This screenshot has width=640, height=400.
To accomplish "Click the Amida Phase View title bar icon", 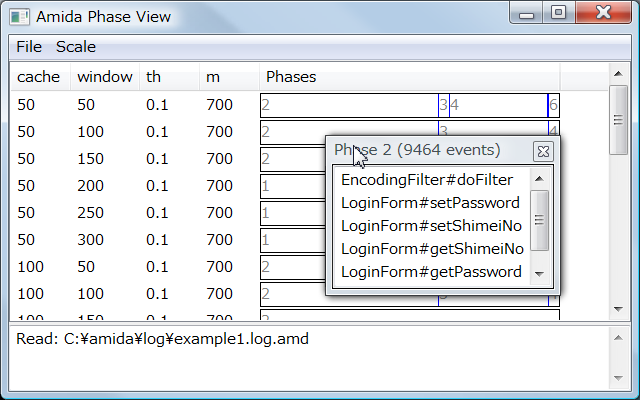I will click(20, 16).
